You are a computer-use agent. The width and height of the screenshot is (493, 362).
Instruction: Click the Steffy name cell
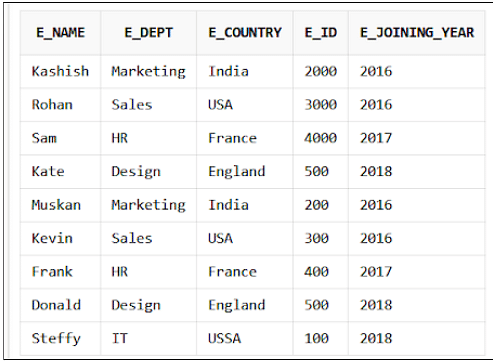pyautogui.click(x=60, y=339)
